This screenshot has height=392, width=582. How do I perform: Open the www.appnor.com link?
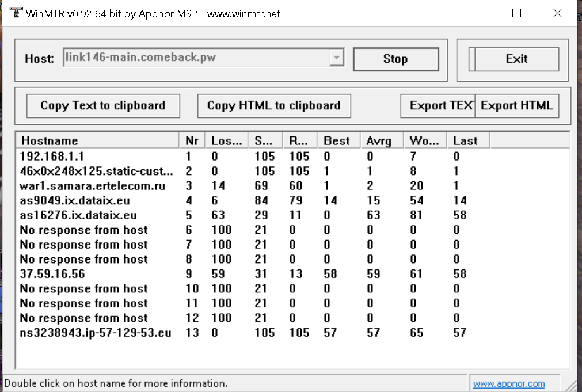click(x=508, y=383)
